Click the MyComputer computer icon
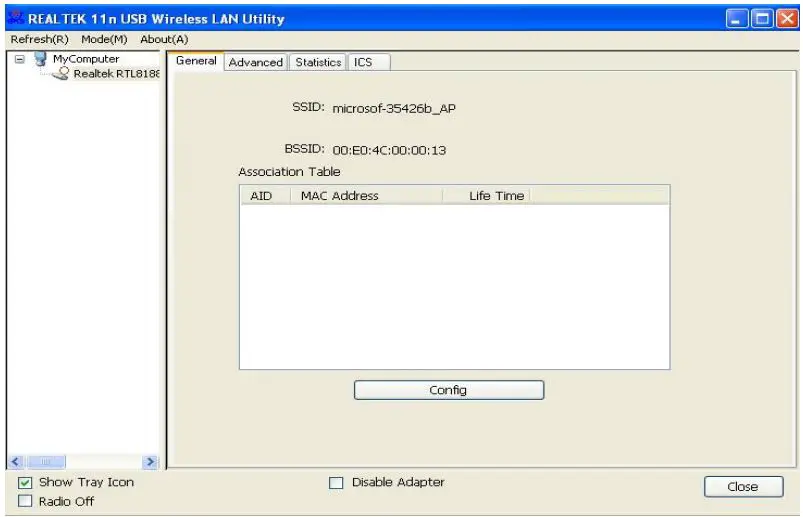 (x=40, y=59)
